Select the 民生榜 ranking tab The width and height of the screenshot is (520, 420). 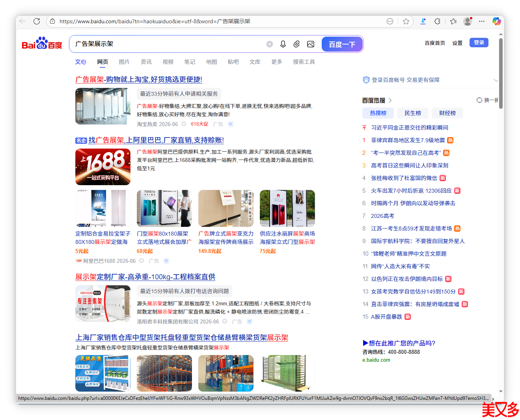tap(413, 113)
